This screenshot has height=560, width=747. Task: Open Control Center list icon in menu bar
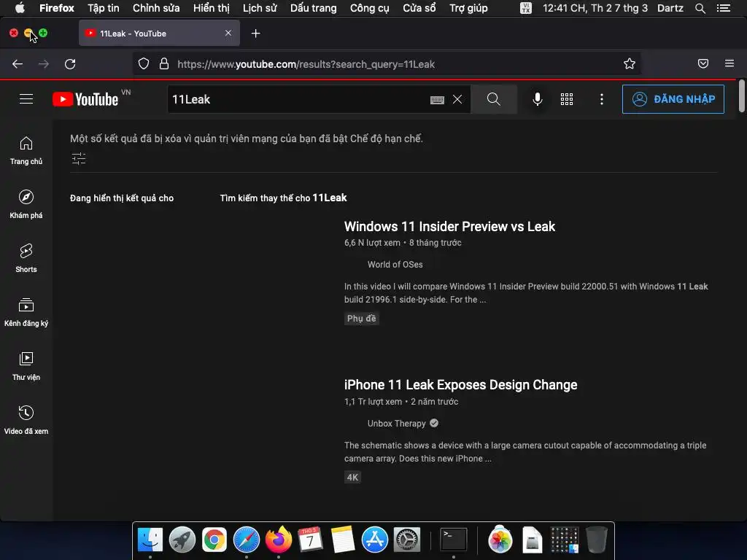[x=723, y=8]
